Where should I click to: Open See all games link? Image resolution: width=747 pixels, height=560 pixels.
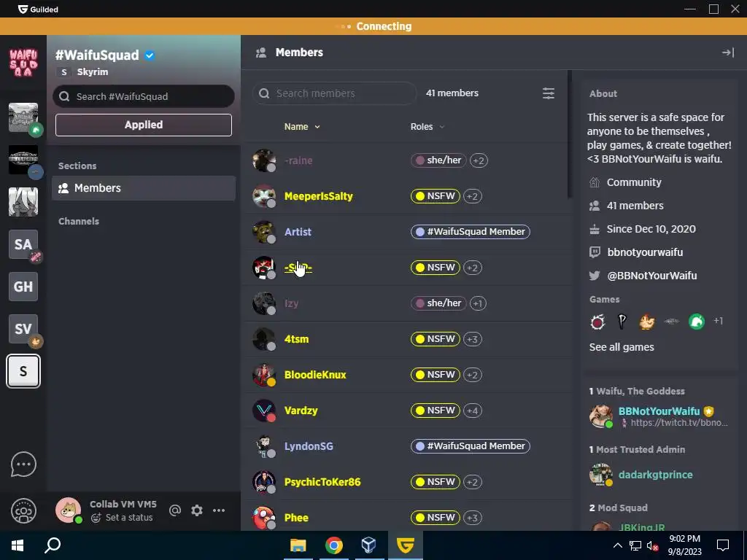click(x=622, y=347)
